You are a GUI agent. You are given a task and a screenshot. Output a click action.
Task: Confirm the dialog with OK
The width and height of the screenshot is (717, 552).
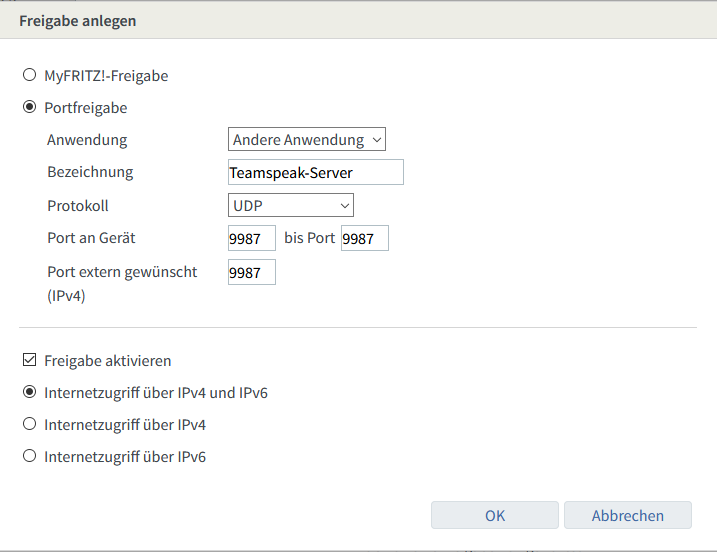[x=495, y=515]
